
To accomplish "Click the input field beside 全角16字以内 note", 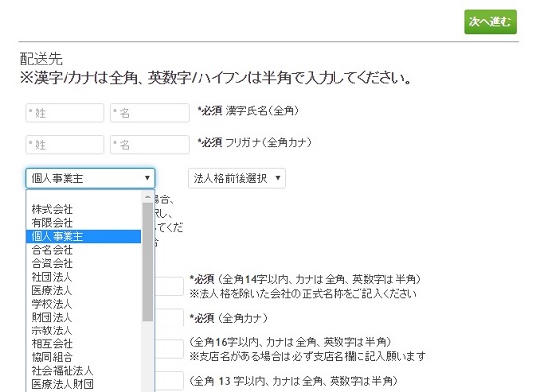I will pyautogui.click(x=169, y=349).
